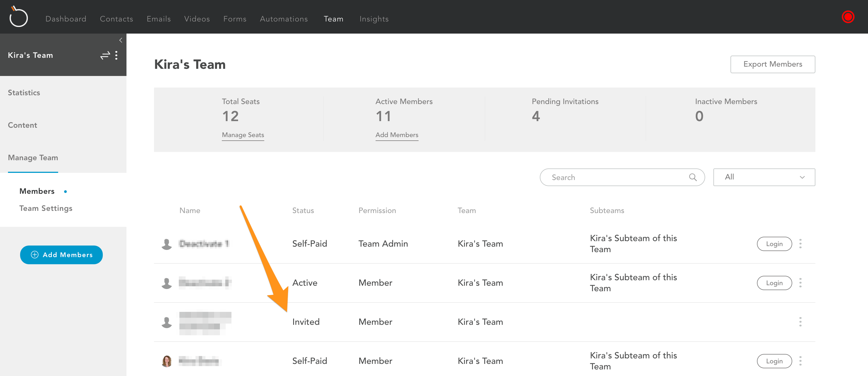Open Team Settings in sidebar
This screenshot has height=376, width=868.
pyautogui.click(x=45, y=208)
